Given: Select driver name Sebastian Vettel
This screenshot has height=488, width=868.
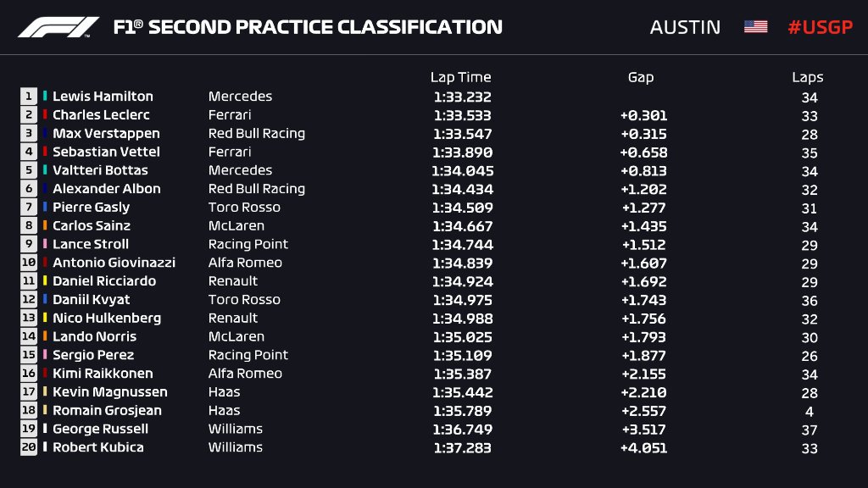Looking at the screenshot, I should pos(106,152).
